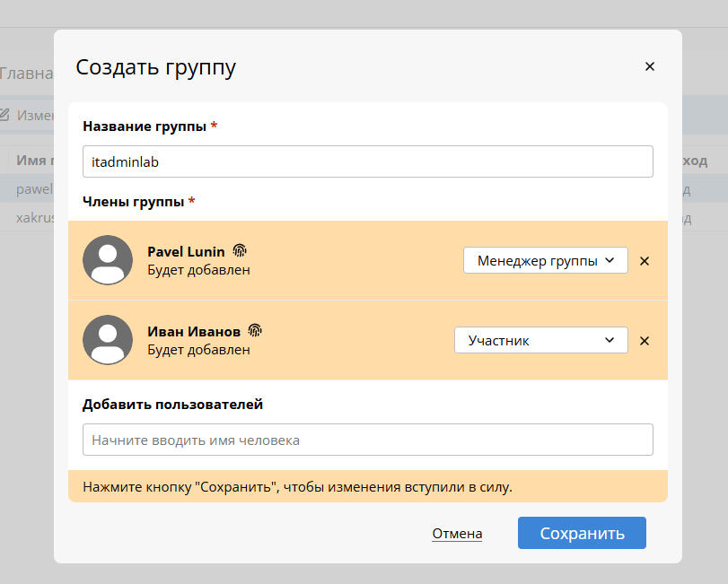Click Иван Иванов's avatar
Viewport: 728px width, 584px height.
pos(108,340)
